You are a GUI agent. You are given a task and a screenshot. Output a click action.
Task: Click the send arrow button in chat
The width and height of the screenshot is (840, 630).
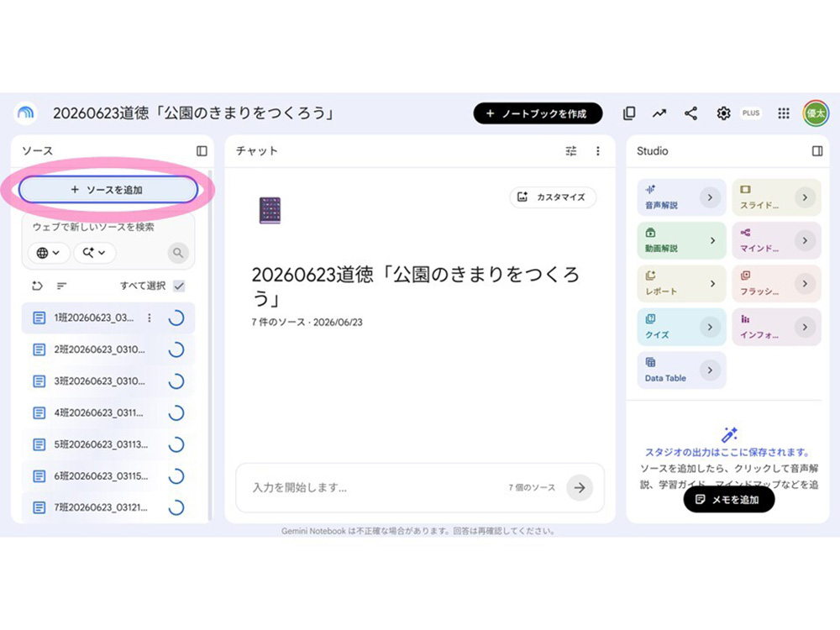tap(580, 487)
